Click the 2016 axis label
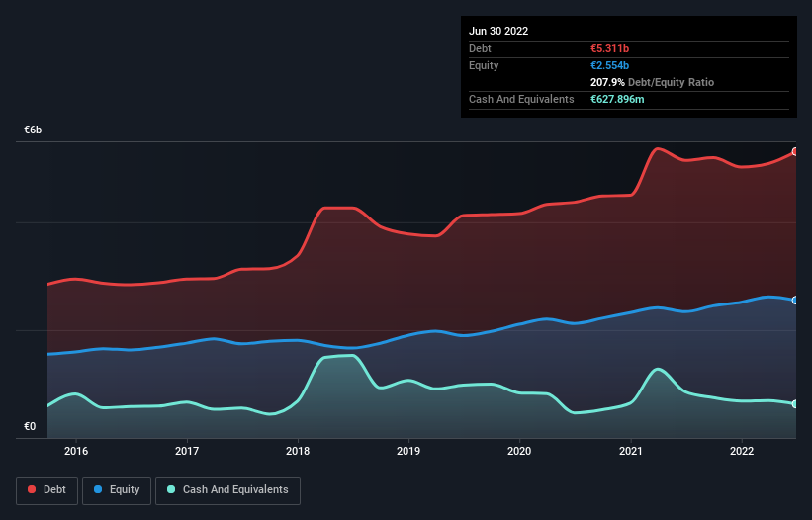 76,451
